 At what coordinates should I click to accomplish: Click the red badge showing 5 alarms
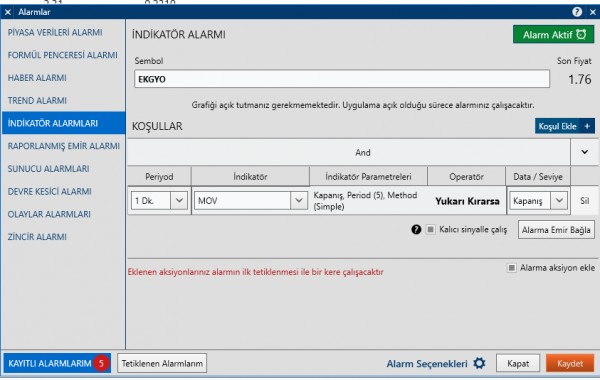click(x=101, y=363)
